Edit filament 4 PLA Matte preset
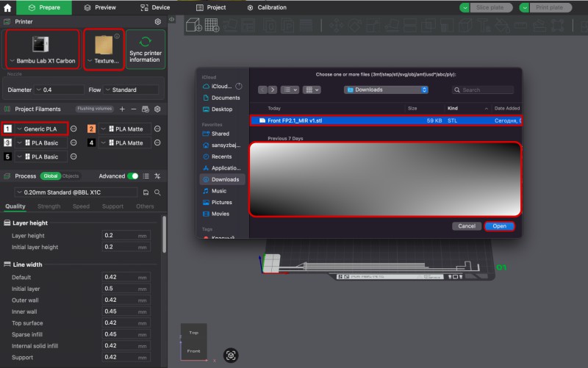 [x=157, y=142]
